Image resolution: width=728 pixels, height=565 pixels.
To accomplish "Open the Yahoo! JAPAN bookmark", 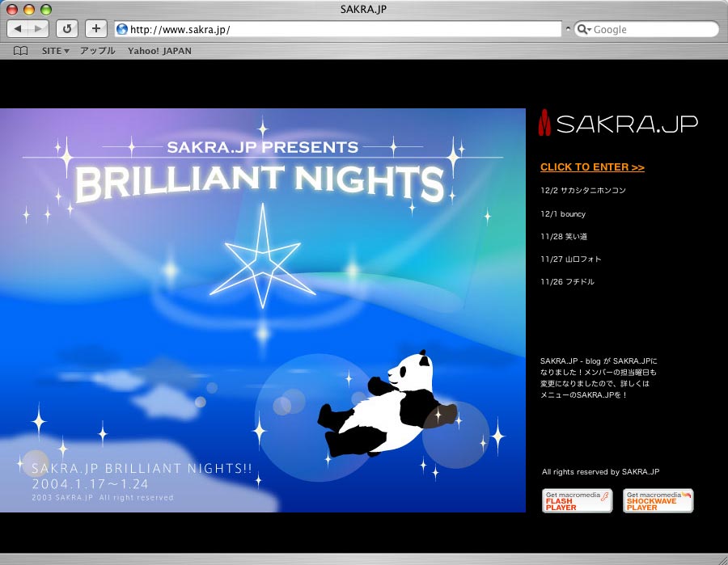I will coord(159,51).
